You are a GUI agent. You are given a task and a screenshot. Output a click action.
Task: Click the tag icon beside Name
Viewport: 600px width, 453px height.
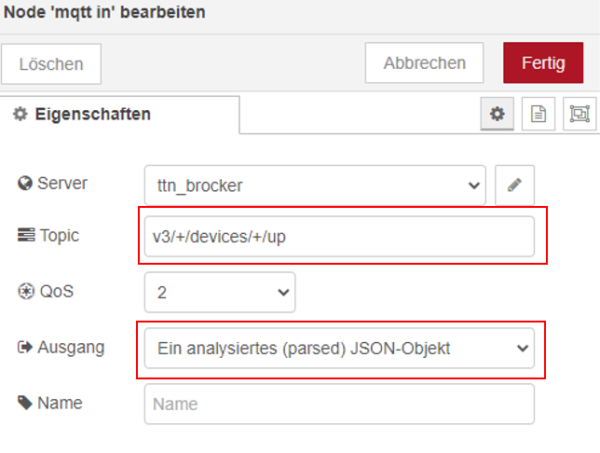[25, 403]
